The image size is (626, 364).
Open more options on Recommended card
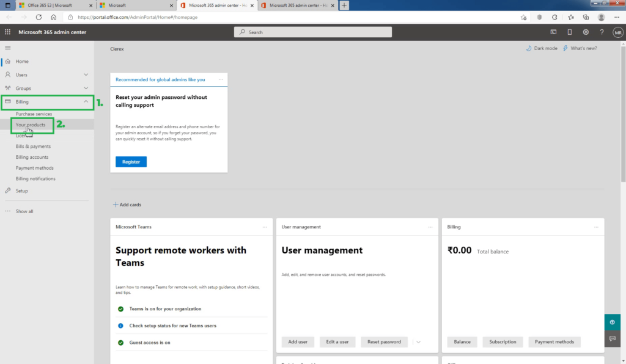221,79
